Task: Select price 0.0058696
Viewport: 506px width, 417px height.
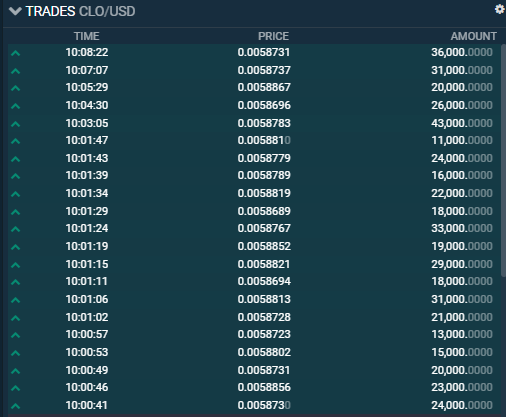Action: point(264,105)
